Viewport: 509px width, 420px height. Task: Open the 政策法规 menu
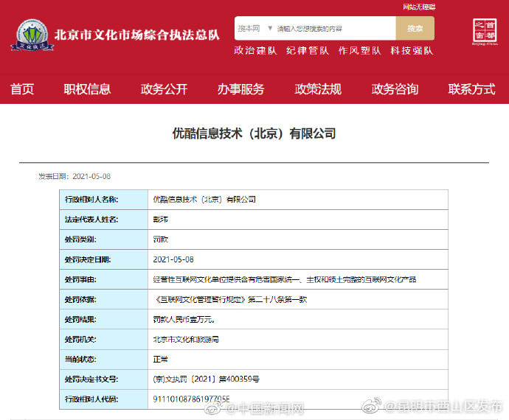[318, 89]
